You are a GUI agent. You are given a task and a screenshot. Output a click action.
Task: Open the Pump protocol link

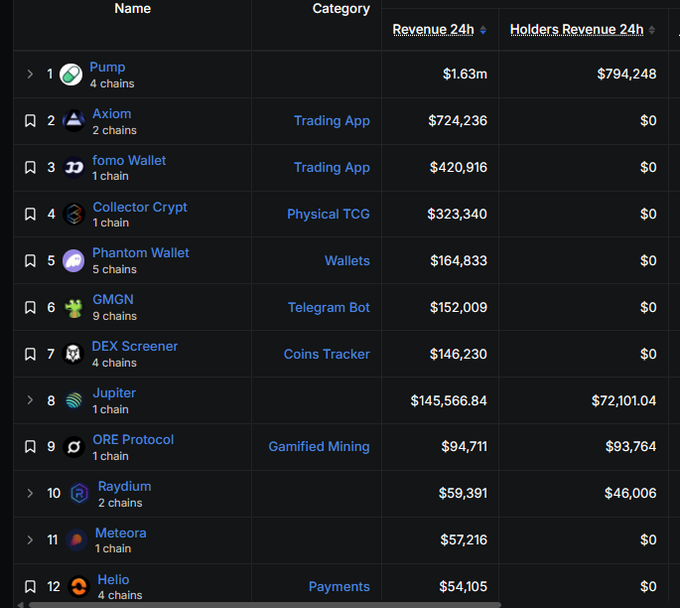click(x=107, y=67)
